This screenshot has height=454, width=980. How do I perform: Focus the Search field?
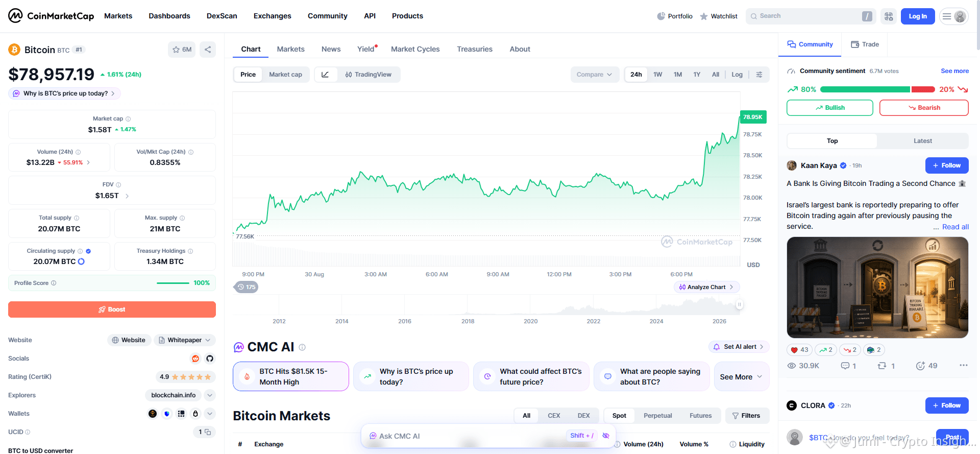(x=811, y=16)
